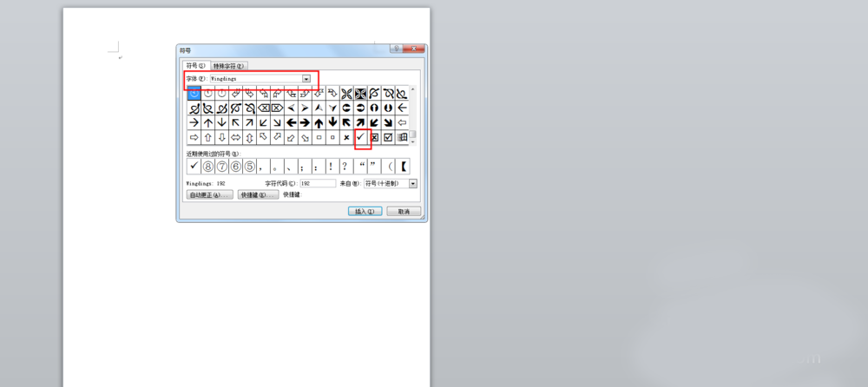The image size is (868, 387).
Task: Switch to the 符号 tab
Action: pyautogui.click(x=196, y=65)
